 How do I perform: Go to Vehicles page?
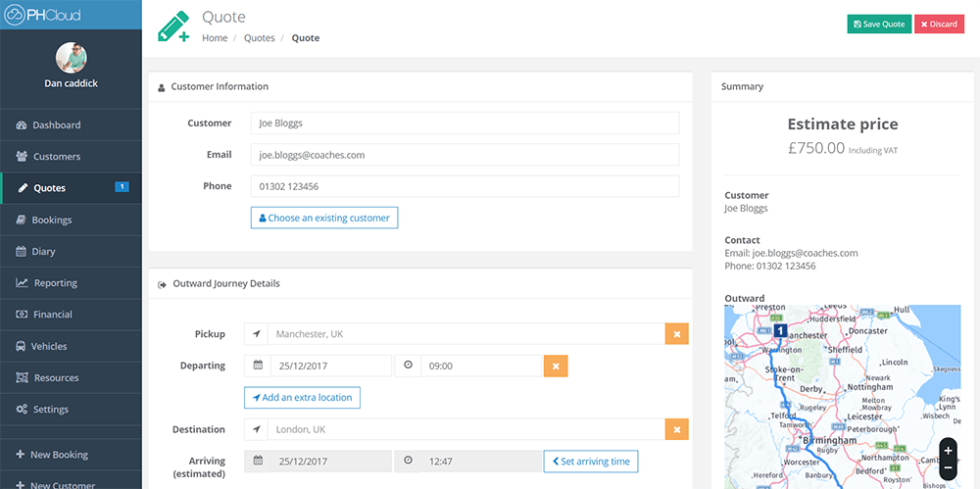[x=71, y=346]
